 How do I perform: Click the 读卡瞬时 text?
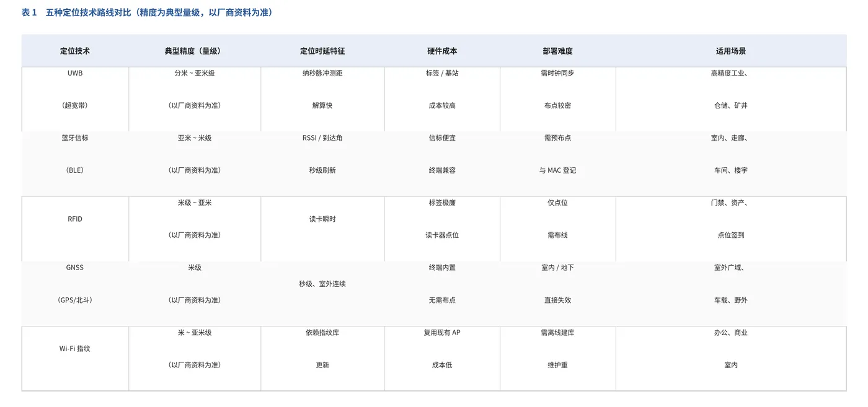[322, 219]
